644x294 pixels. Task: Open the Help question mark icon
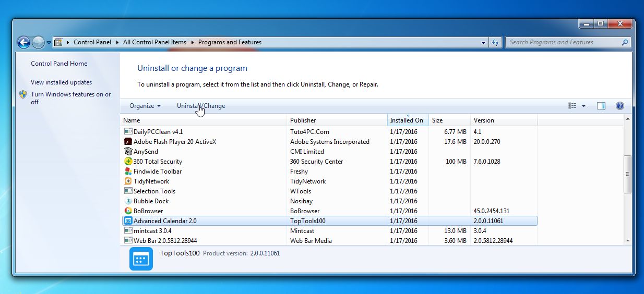[x=619, y=106]
